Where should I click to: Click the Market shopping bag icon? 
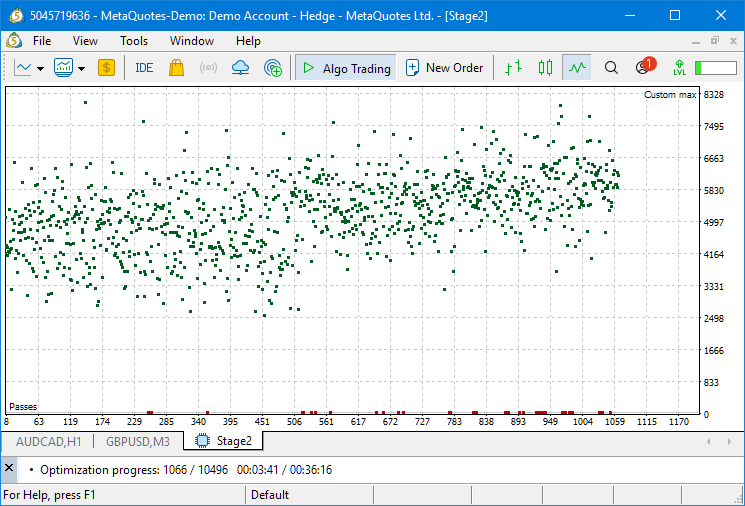[x=176, y=68]
